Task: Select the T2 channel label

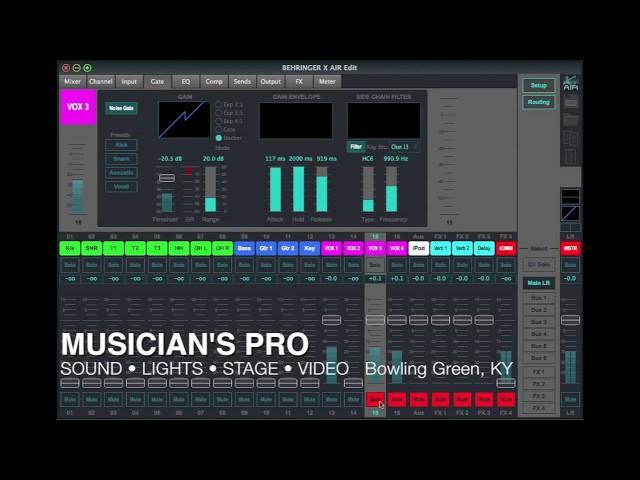Action: (135, 248)
